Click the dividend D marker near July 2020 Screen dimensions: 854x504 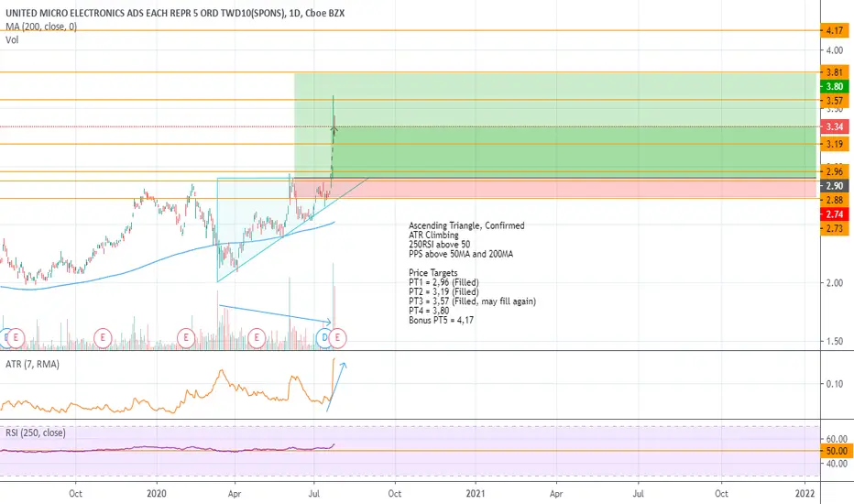click(324, 338)
